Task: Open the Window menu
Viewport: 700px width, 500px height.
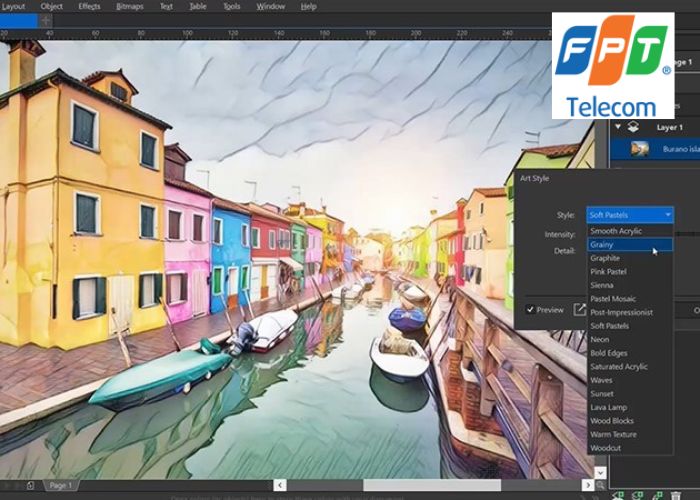Action: 270,6
